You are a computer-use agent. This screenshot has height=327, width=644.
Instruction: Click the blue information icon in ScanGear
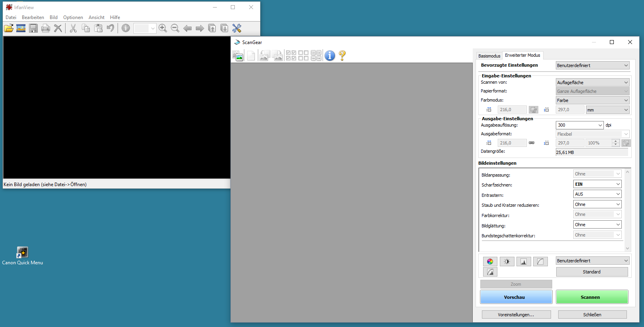pos(330,56)
